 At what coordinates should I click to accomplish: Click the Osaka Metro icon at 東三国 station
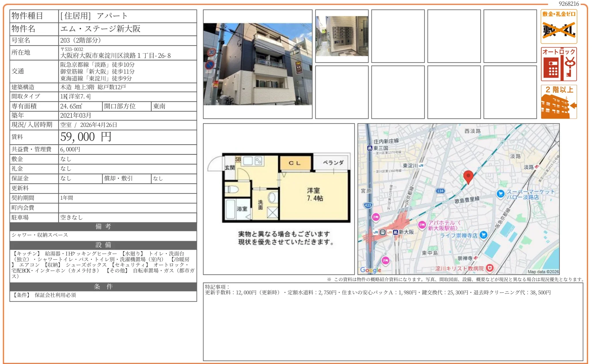tap(370, 148)
